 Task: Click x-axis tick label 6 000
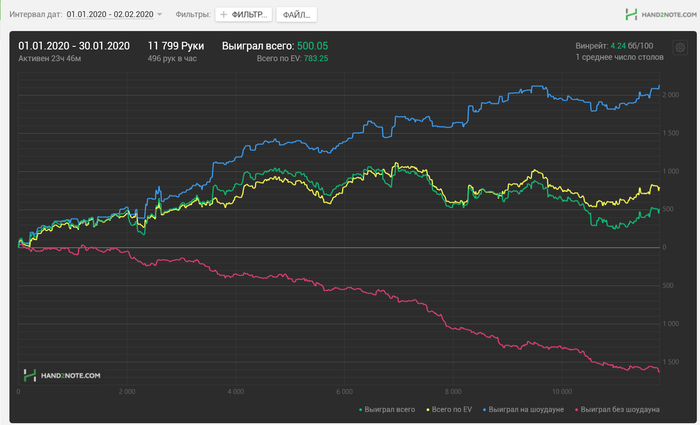tap(344, 392)
